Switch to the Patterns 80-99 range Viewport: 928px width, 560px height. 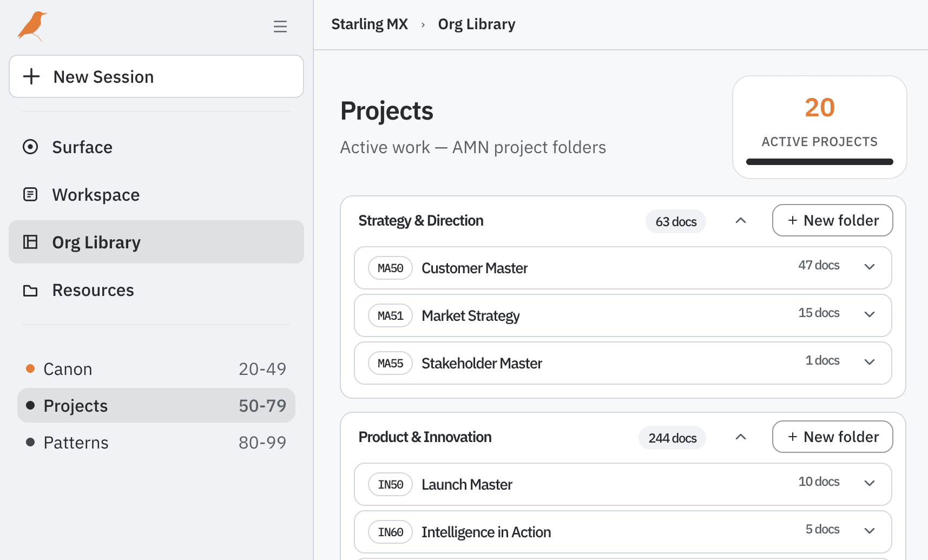pos(156,442)
